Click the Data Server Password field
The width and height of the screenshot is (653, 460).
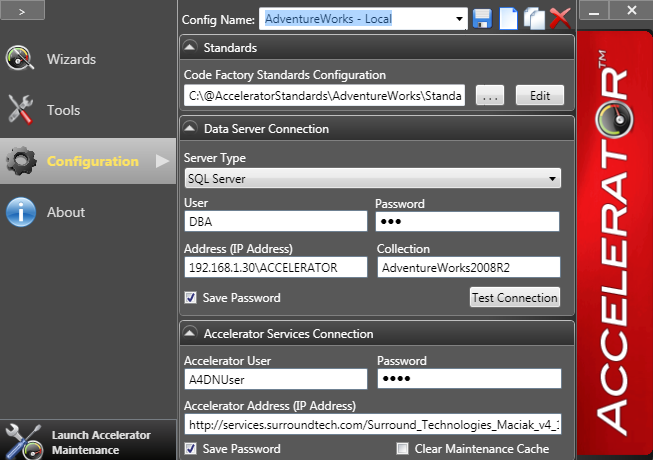pyautogui.click(x=467, y=221)
